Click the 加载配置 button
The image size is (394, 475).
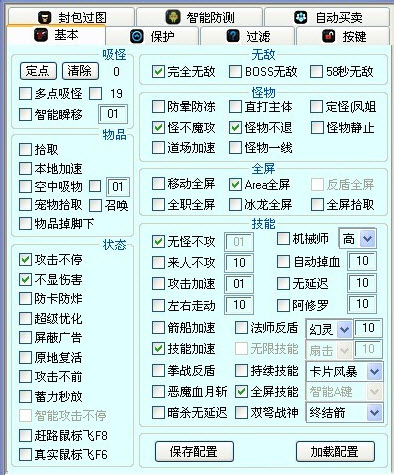335,452
